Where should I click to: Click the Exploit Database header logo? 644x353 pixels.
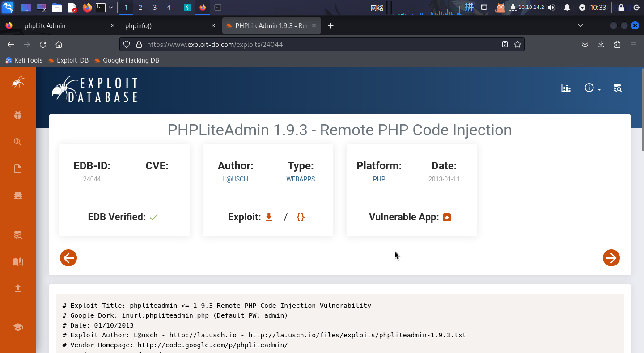(x=94, y=89)
